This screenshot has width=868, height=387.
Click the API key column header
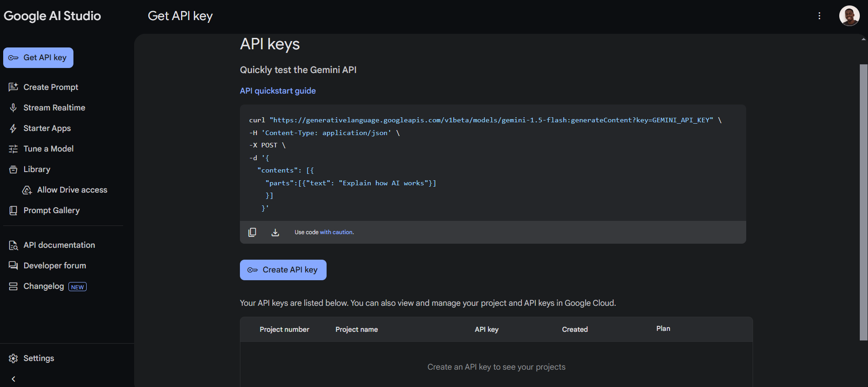click(487, 329)
